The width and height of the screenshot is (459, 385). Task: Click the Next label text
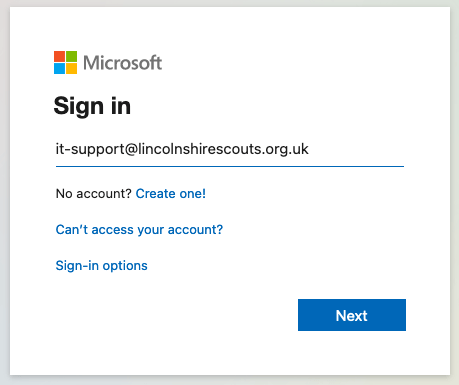[x=352, y=316]
